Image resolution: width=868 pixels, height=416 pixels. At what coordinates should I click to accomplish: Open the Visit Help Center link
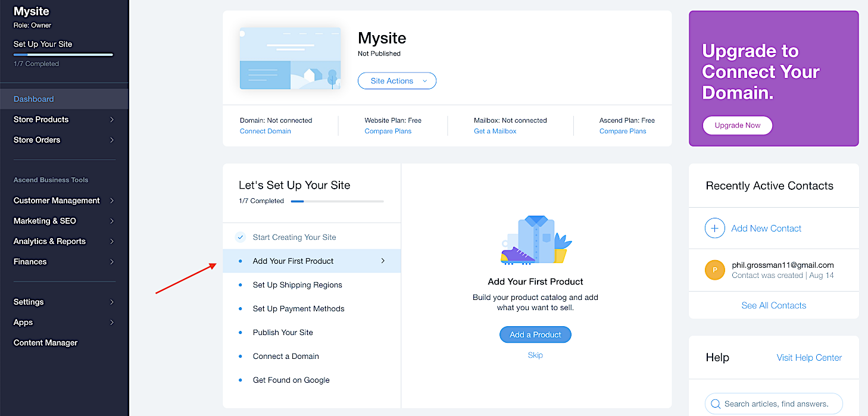(x=809, y=358)
